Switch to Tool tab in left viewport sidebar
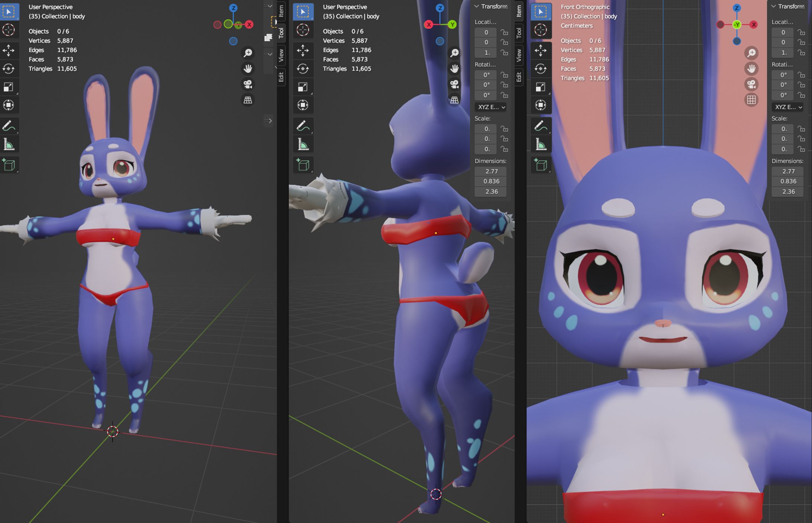 point(281,33)
